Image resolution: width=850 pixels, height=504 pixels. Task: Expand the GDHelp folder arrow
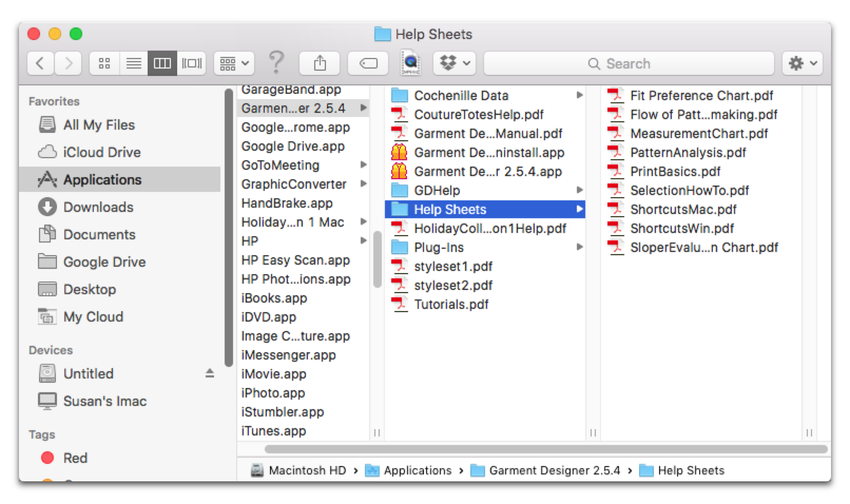pyautogui.click(x=579, y=190)
